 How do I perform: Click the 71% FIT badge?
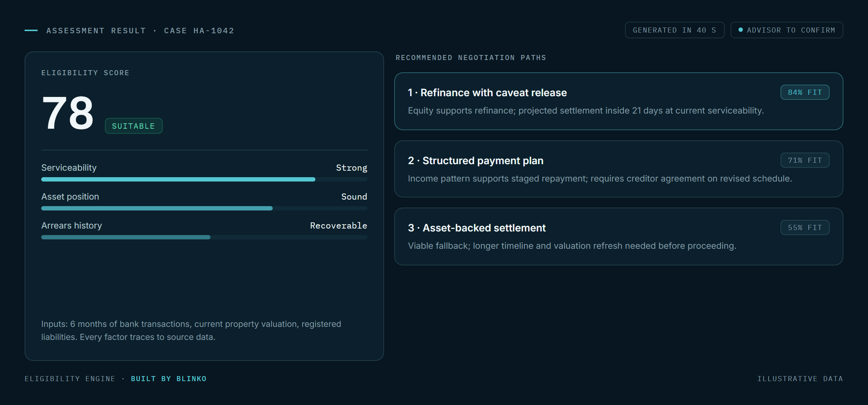click(805, 160)
